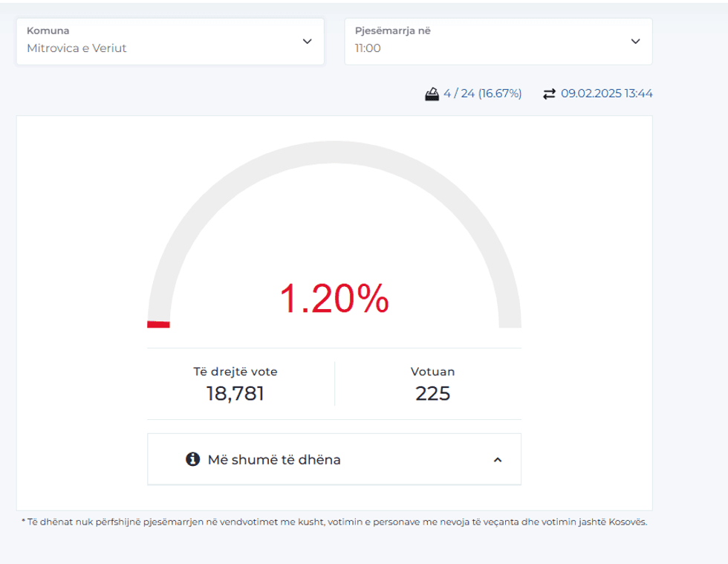Click the 4 / 24 (16.67%) polling stations count

click(x=482, y=94)
